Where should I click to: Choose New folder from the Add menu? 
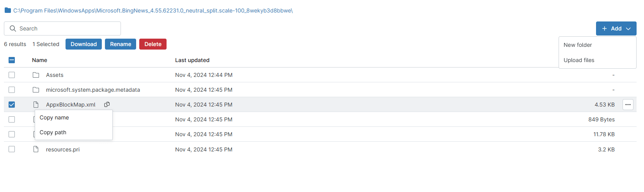coord(578,45)
